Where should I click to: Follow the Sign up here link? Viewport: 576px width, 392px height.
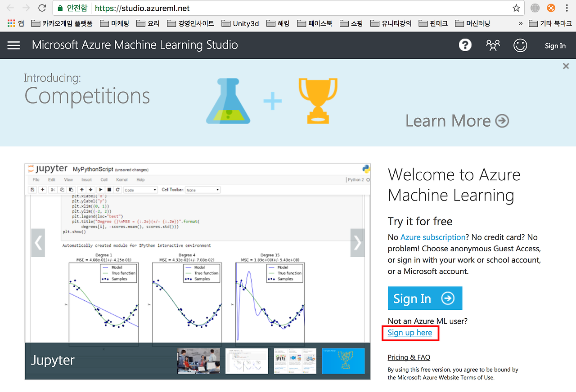pos(410,333)
